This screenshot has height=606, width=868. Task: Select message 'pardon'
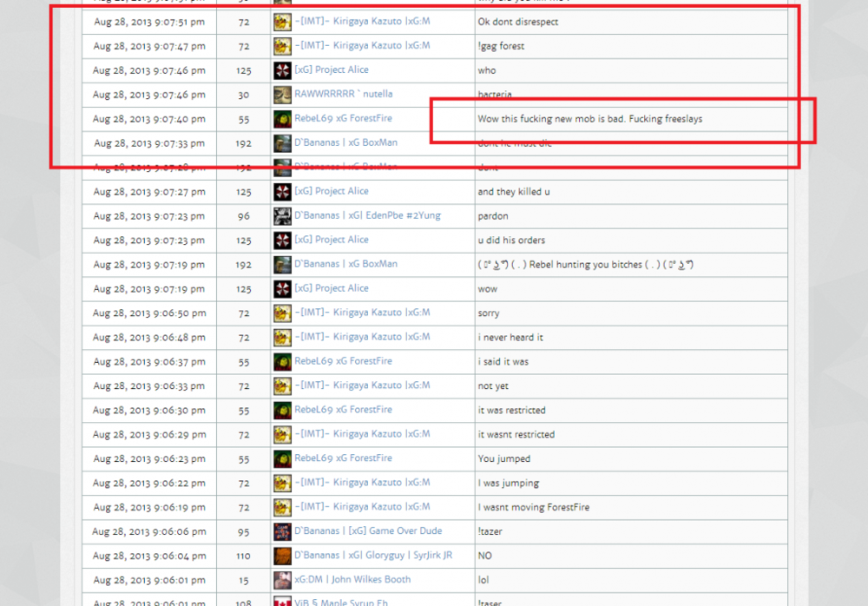point(493,216)
